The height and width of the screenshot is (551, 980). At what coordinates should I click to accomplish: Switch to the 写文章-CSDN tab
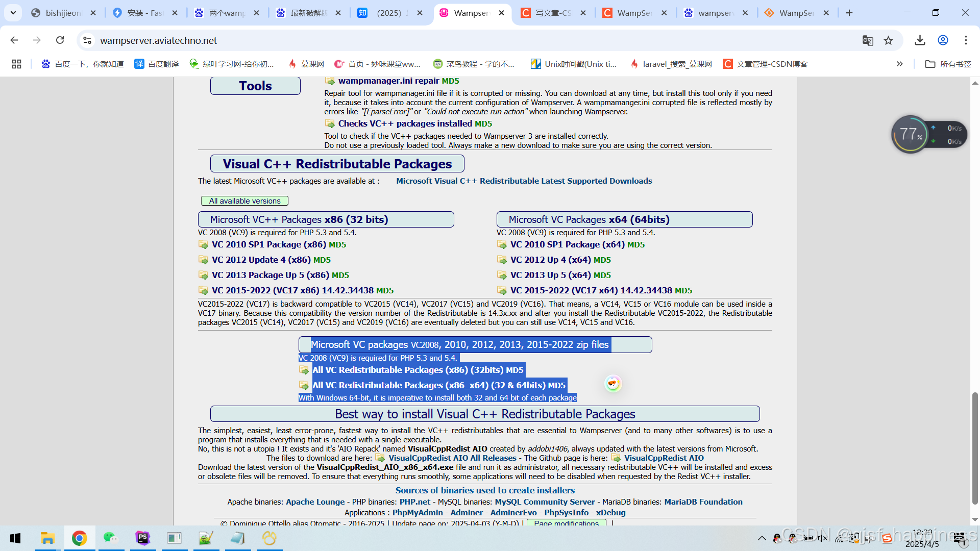click(553, 13)
